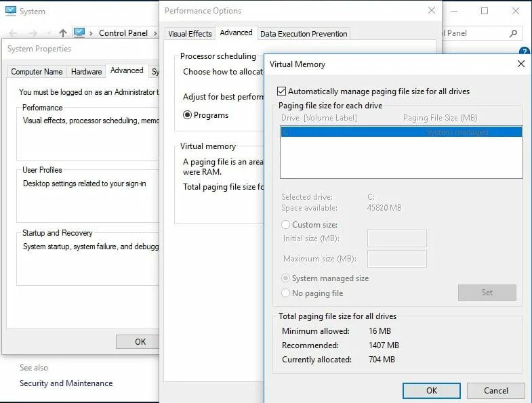This screenshot has width=532, height=403.
Task: Click the computer icon in the address bar
Action: click(79, 33)
